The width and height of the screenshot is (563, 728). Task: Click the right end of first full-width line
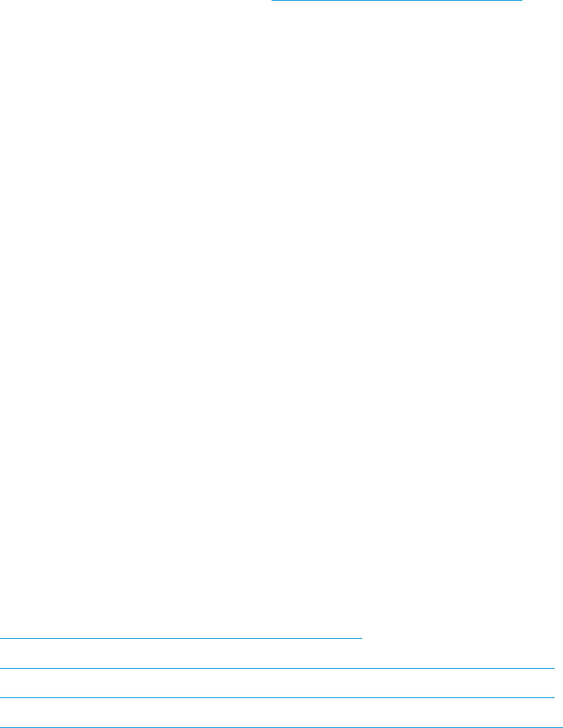553,668
